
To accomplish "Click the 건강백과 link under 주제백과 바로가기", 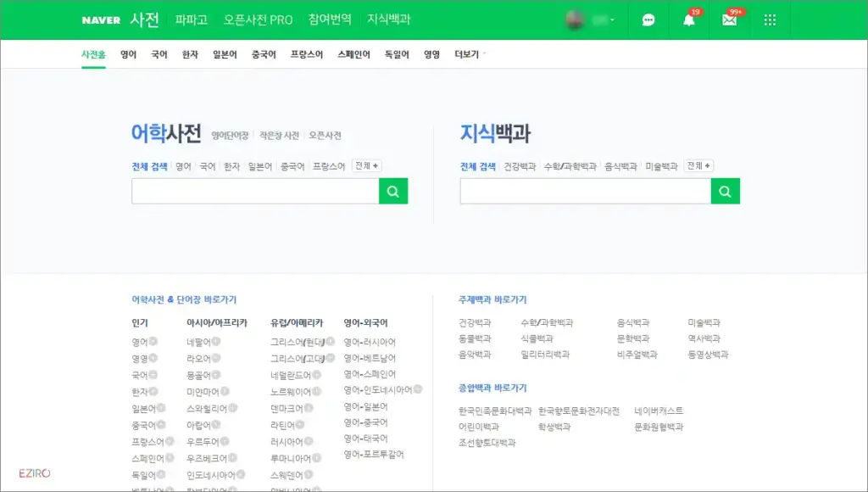I will 476,322.
